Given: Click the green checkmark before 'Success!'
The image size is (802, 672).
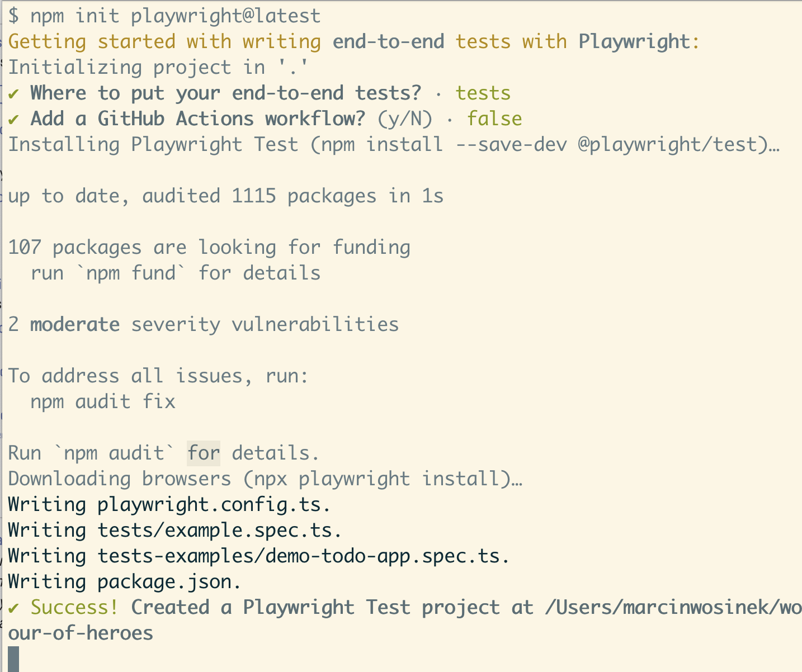Looking at the screenshot, I should [x=14, y=608].
